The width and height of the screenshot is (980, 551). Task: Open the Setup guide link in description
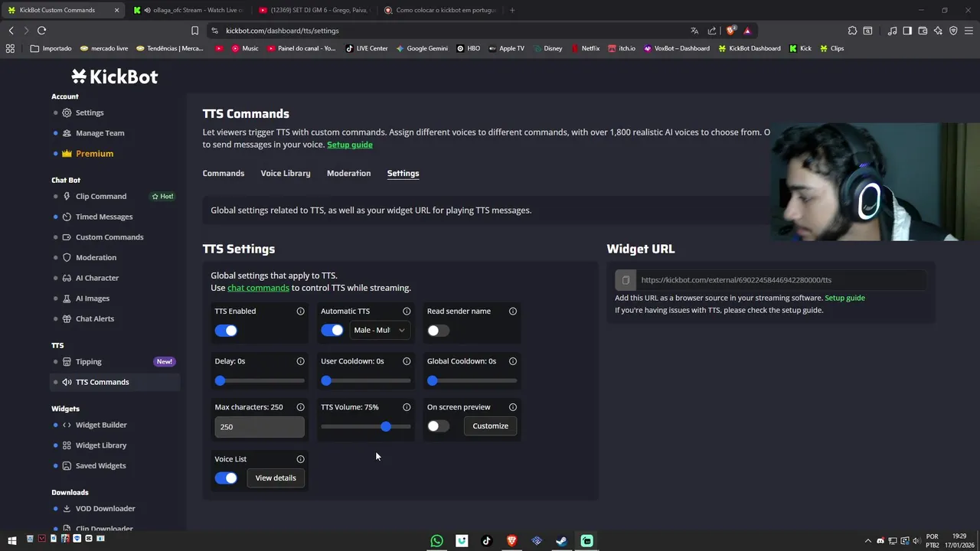click(350, 145)
